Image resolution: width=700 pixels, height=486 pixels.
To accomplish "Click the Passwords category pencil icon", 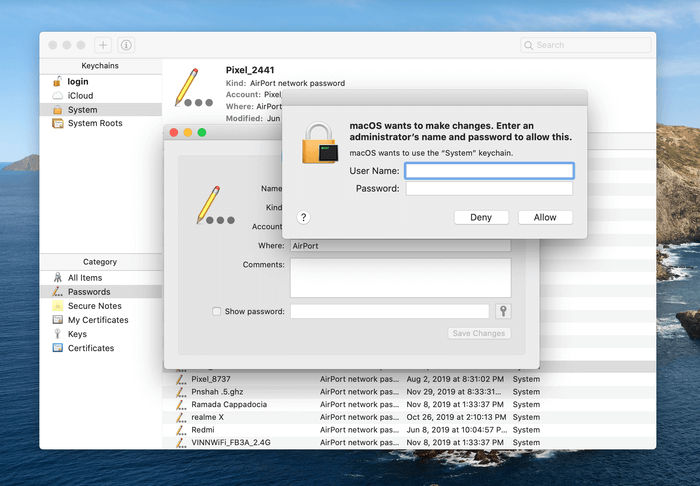I will 57,292.
